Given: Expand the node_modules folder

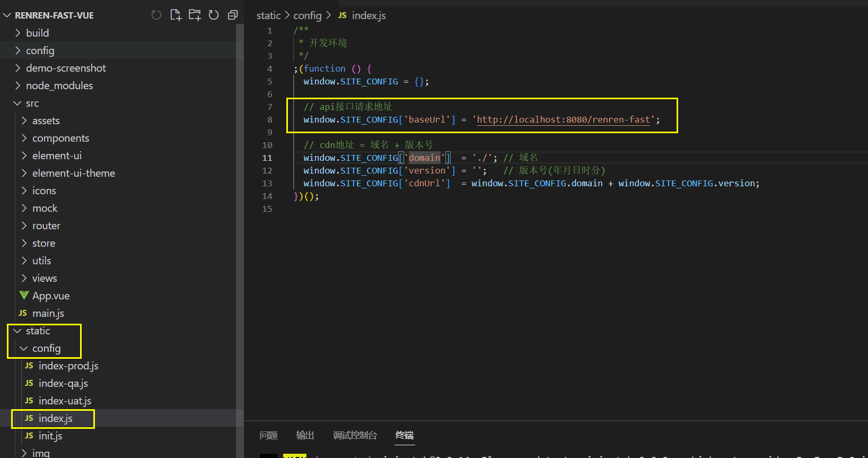Looking at the screenshot, I should point(17,85).
